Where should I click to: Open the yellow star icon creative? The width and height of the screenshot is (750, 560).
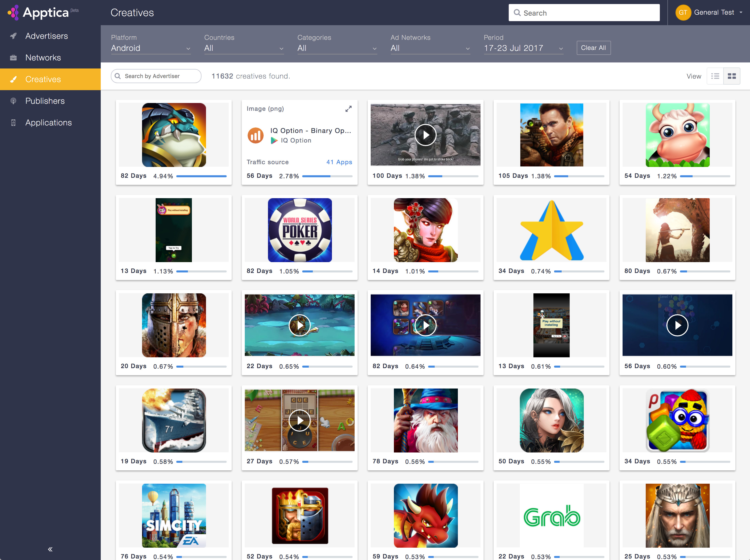(x=551, y=230)
